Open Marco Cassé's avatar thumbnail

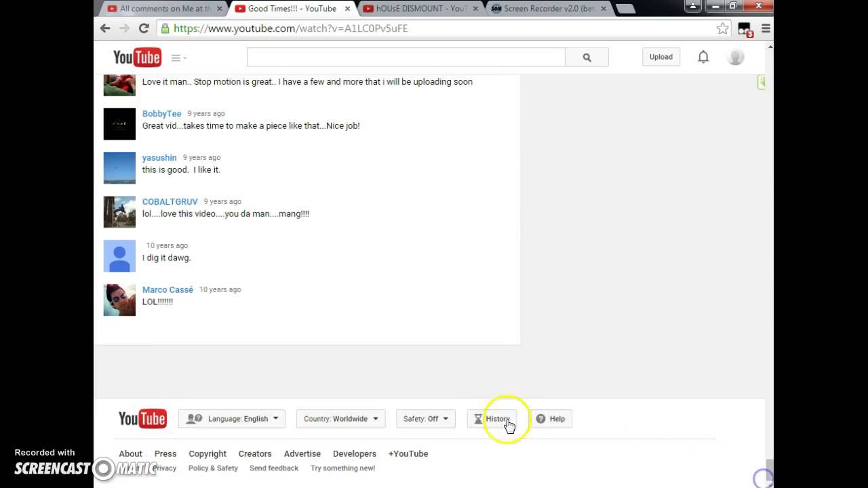(119, 300)
